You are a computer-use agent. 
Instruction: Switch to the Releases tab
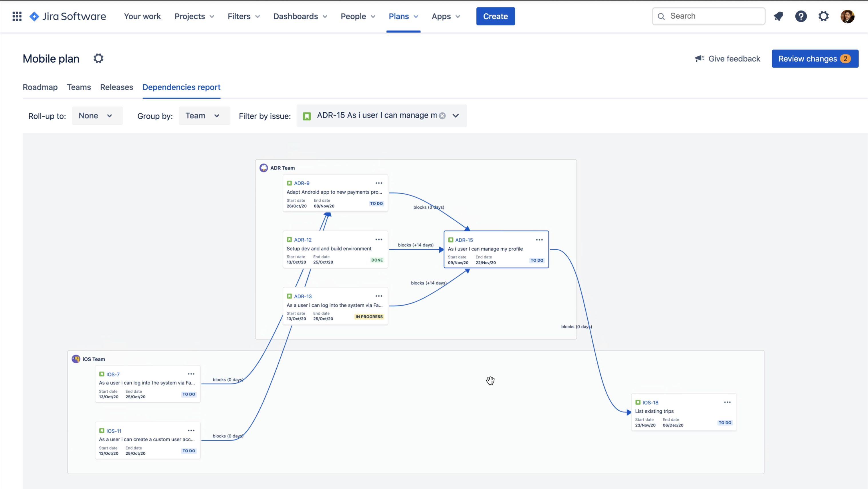click(x=116, y=87)
